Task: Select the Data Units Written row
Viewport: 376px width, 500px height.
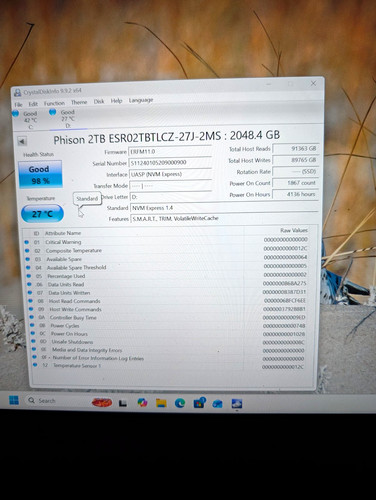Action: point(167,293)
